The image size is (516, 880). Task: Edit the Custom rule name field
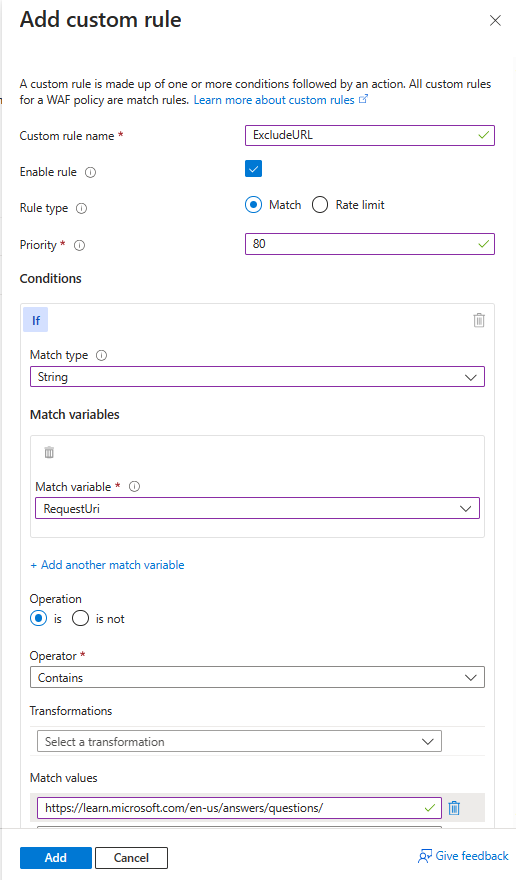tap(369, 135)
